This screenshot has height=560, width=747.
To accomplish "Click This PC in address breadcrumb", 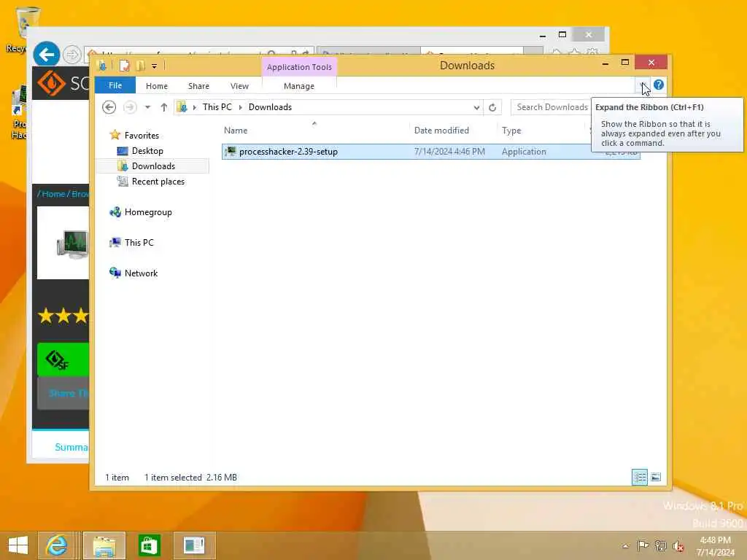I will [x=217, y=107].
